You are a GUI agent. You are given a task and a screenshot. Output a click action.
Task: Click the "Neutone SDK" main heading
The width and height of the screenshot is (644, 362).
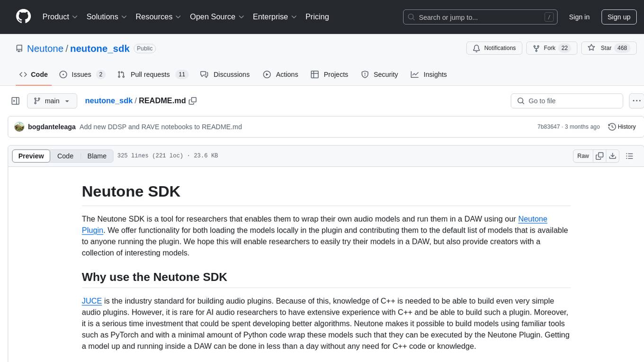point(131,191)
